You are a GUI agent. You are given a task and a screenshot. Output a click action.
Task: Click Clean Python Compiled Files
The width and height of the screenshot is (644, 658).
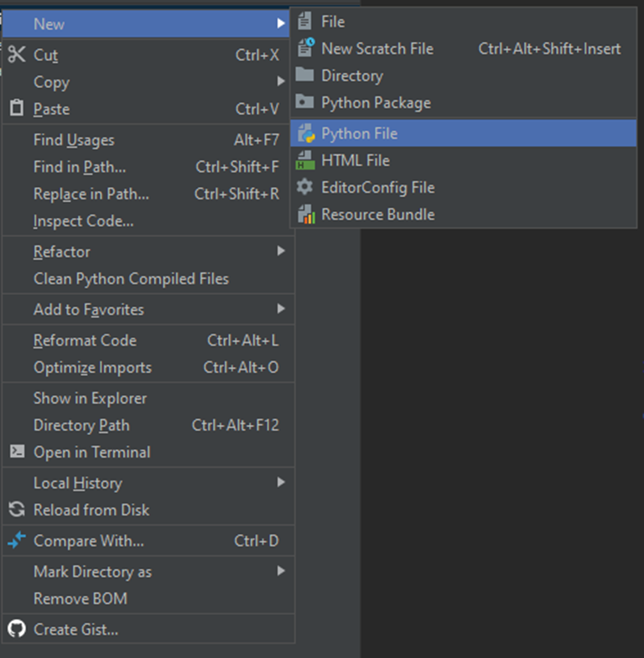pos(131,278)
